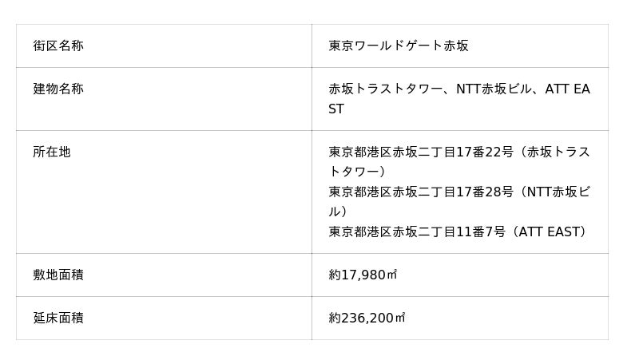639x364 pixels.
Task: Click the 敷地面積 label cell
Action: (x=58, y=275)
